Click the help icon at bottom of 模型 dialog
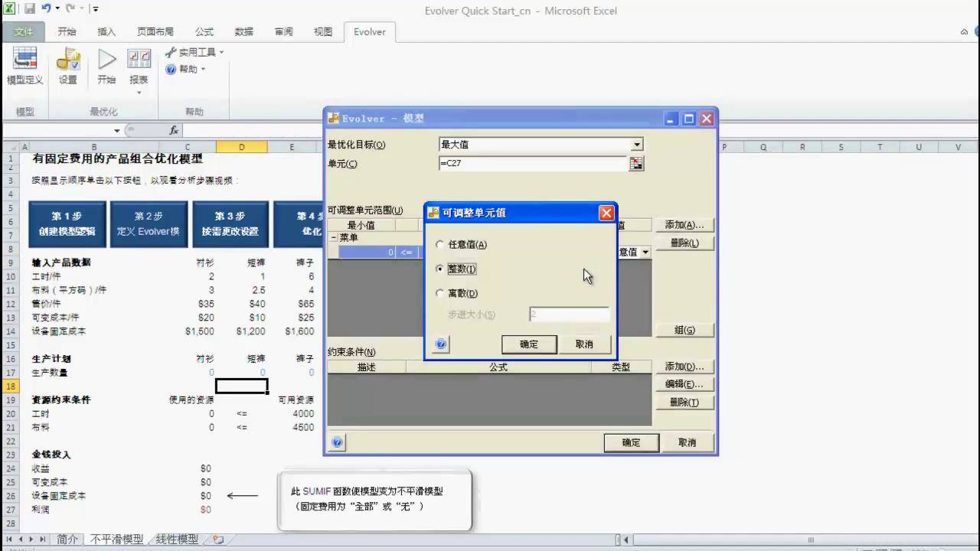 pos(338,442)
